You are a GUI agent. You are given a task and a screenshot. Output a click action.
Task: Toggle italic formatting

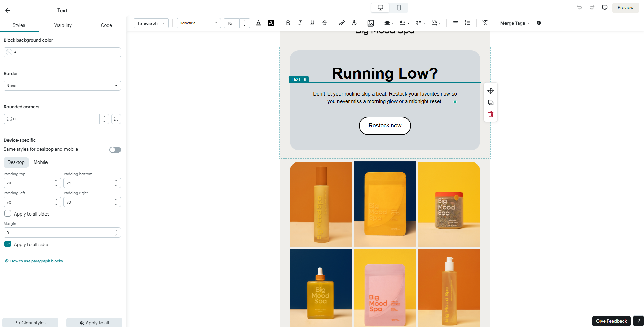300,23
